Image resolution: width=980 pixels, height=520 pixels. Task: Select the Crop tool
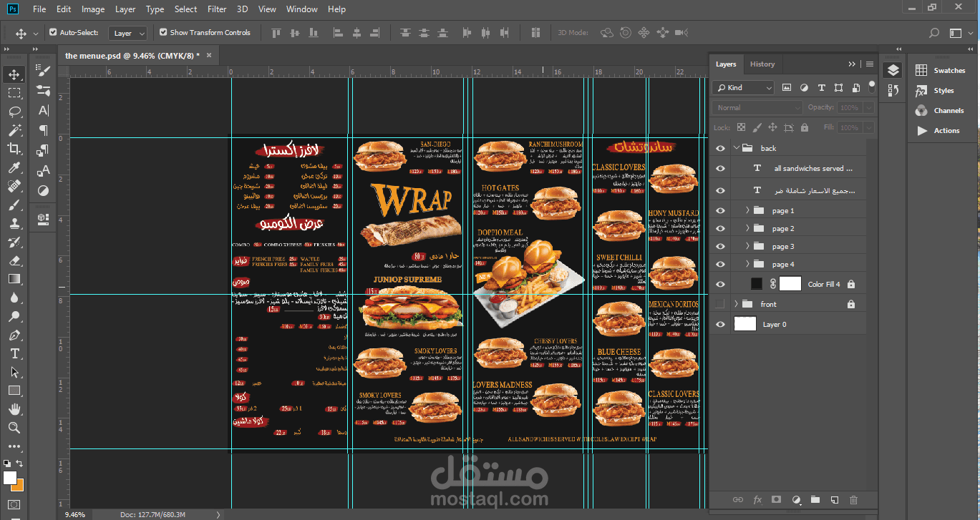tap(14, 149)
